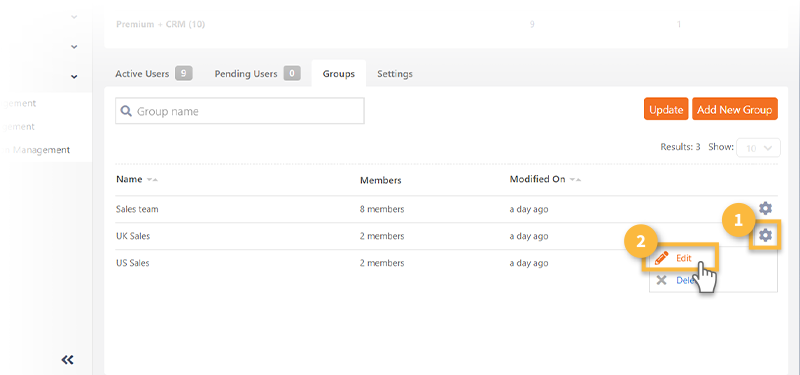This screenshot has width=800, height=375.
Task: Click Add New Group button
Action: click(x=735, y=109)
